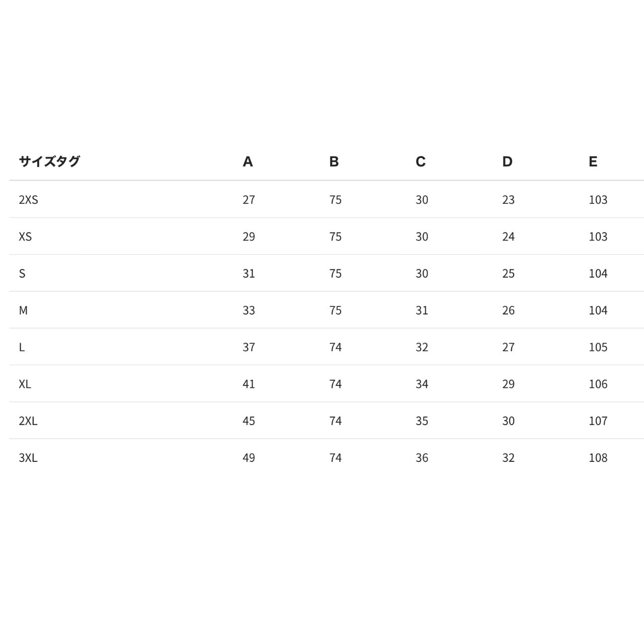
Task: Click value 41 in the XL row
Action: click(x=249, y=384)
